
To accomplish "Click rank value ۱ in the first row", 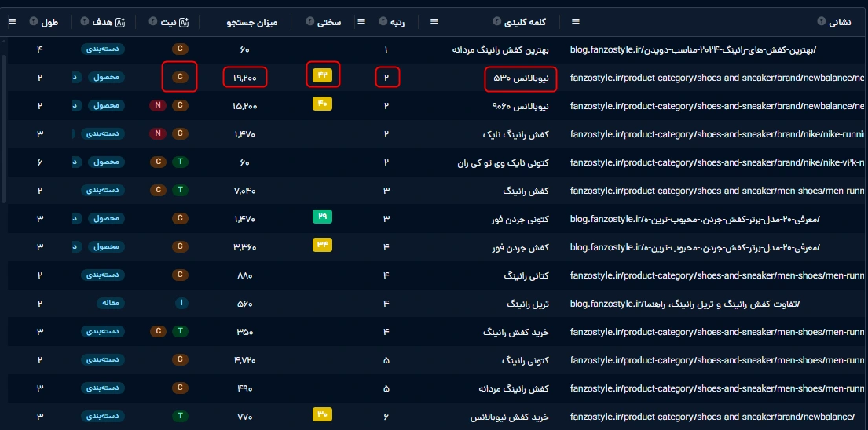I will coord(386,49).
